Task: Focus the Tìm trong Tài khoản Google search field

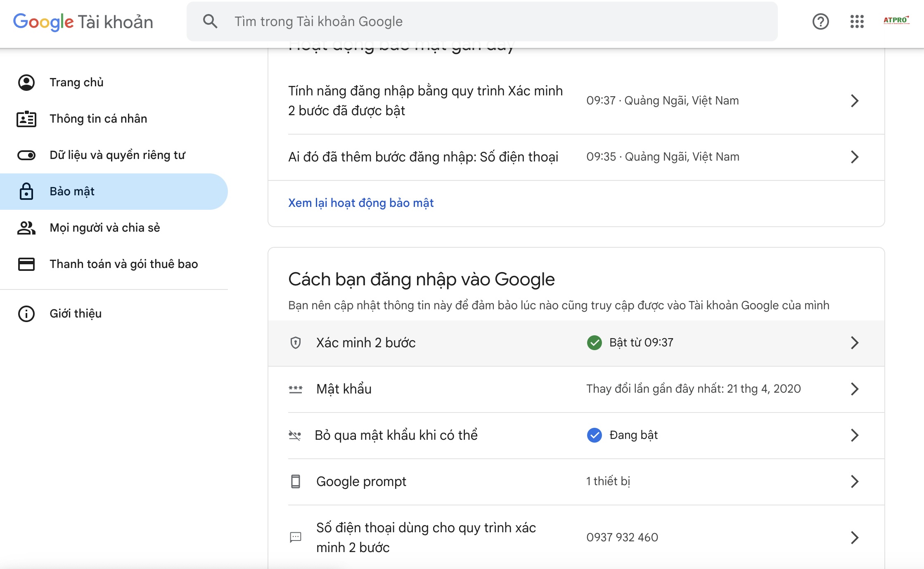Action: point(482,21)
